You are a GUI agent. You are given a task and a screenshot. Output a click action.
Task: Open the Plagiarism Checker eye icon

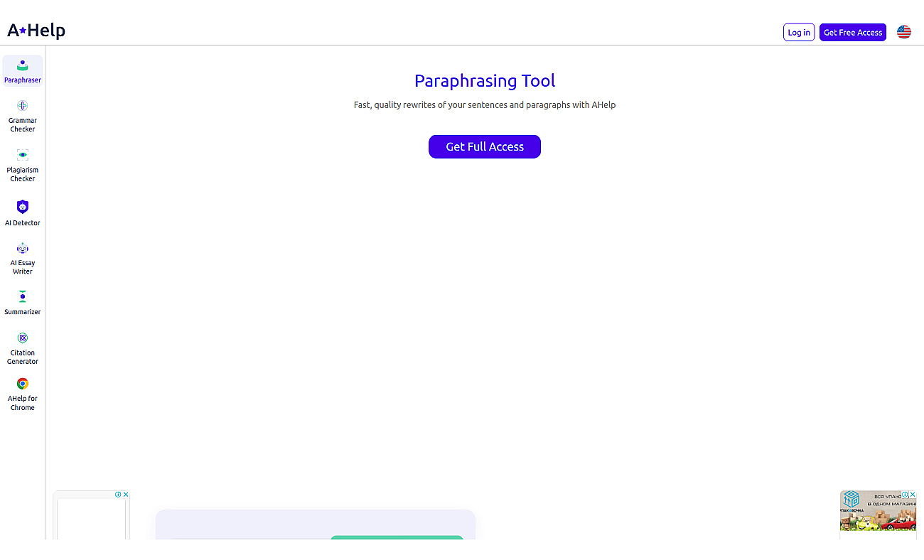(x=23, y=155)
